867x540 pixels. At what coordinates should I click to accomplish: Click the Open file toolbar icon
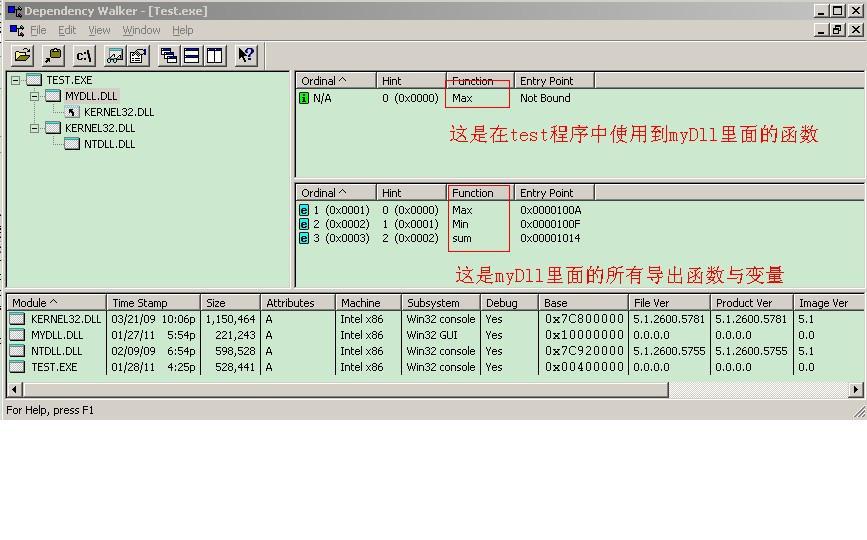(23, 55)
